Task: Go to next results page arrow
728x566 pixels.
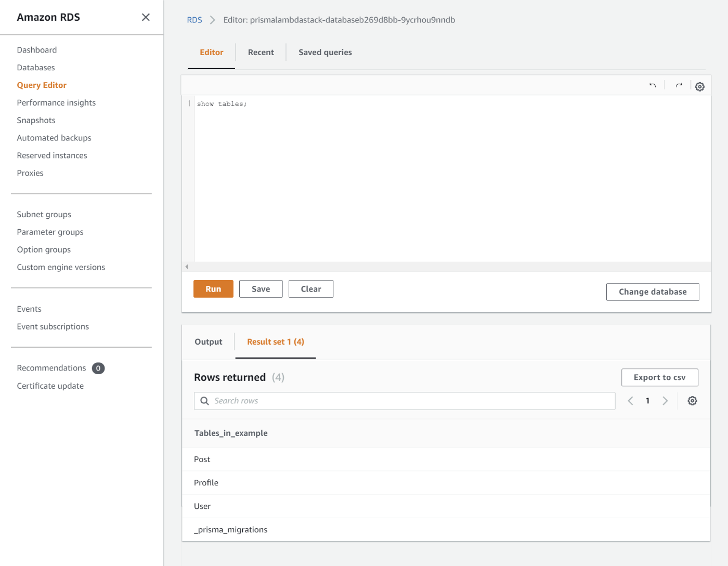Action: pyautogui.click(x=665, y=401)
